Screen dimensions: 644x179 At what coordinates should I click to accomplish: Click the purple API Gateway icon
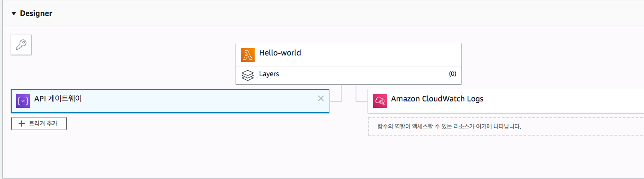(23, 101)
